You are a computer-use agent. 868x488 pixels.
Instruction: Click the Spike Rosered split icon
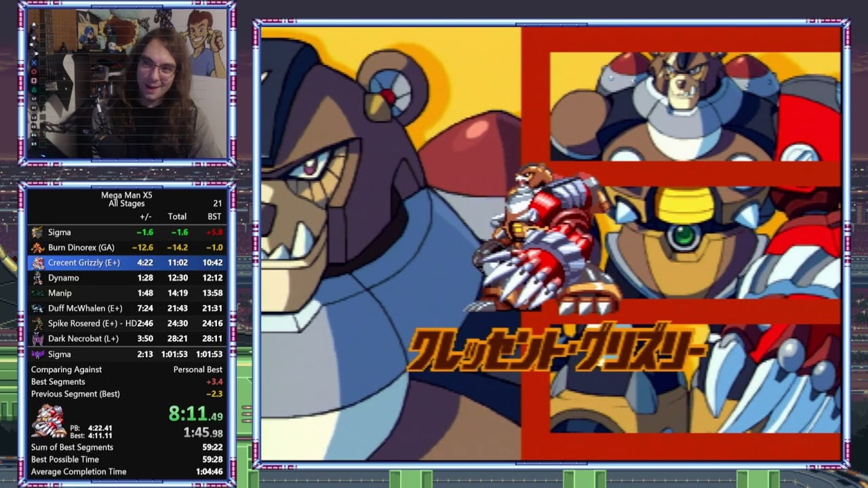37,324
